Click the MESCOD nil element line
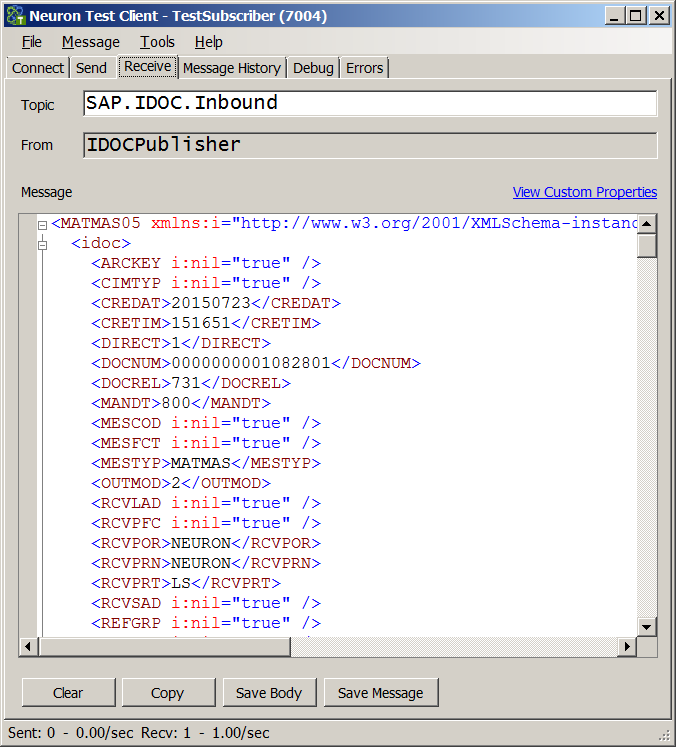This screenshot has width=676, height=747. pyautogui.click(x=206, y=423)
